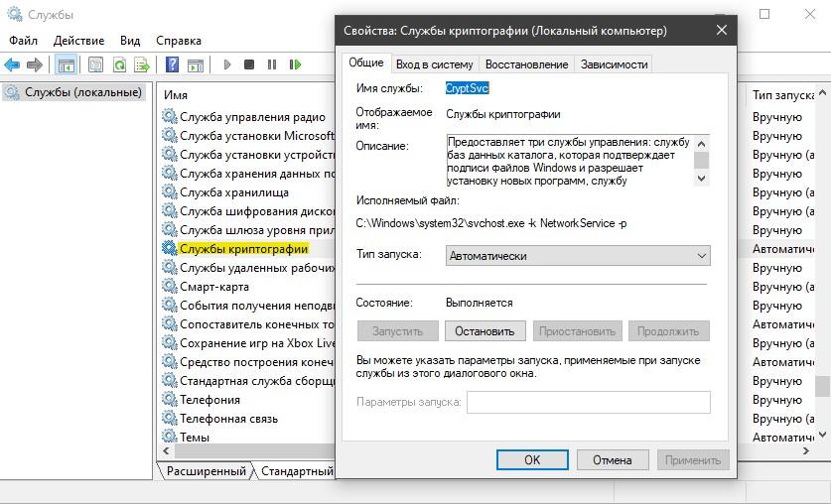Switch to Вход в систему tab

point(435,64)
